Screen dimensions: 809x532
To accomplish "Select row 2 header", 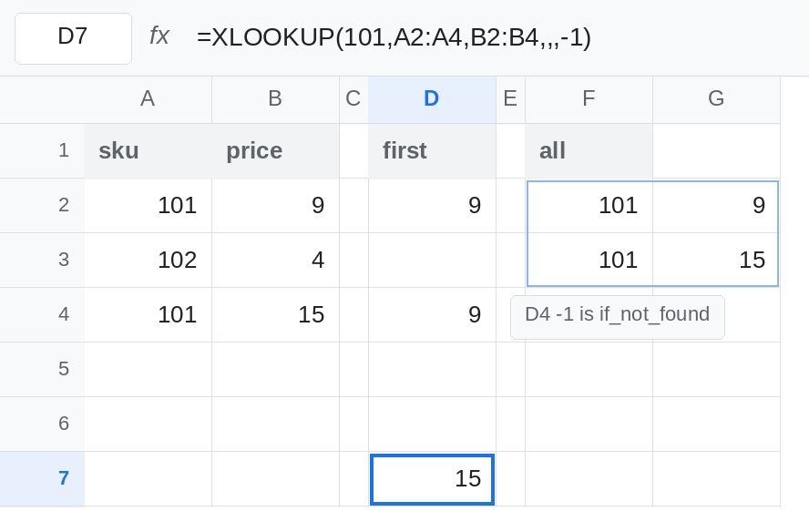I will [42, 205].
